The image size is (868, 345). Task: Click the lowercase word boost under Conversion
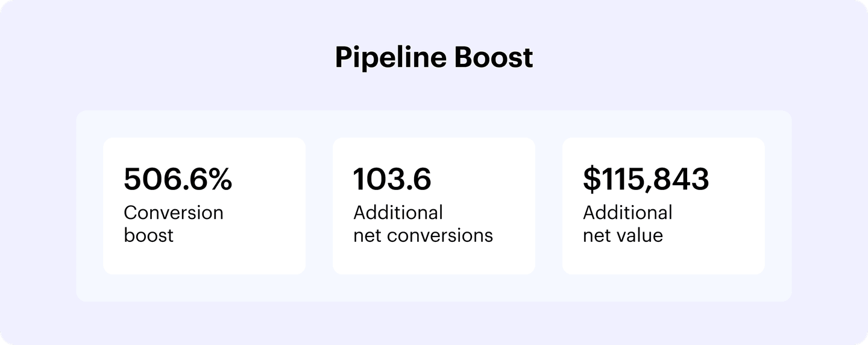click(x=149, y=235)
